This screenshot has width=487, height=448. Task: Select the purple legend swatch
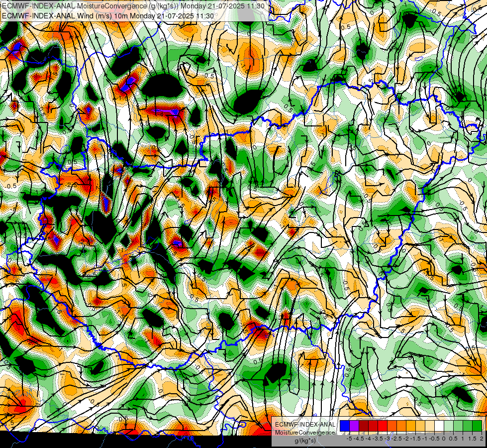coord(354,426)
